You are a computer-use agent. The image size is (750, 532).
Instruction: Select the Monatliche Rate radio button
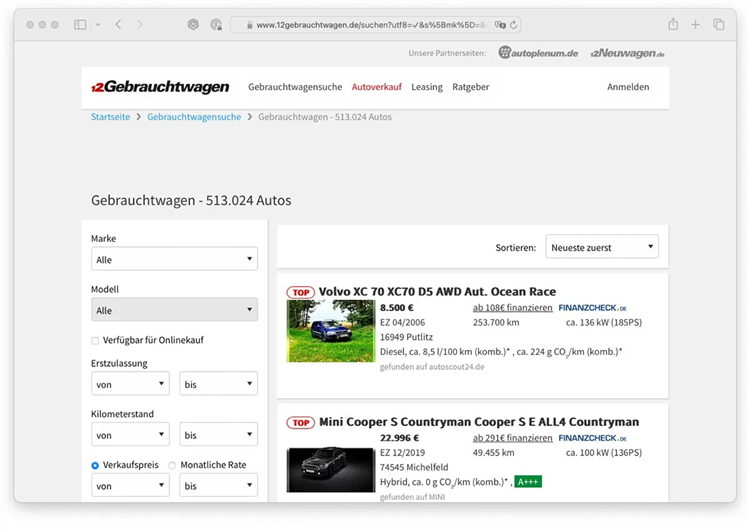(173, 465)
